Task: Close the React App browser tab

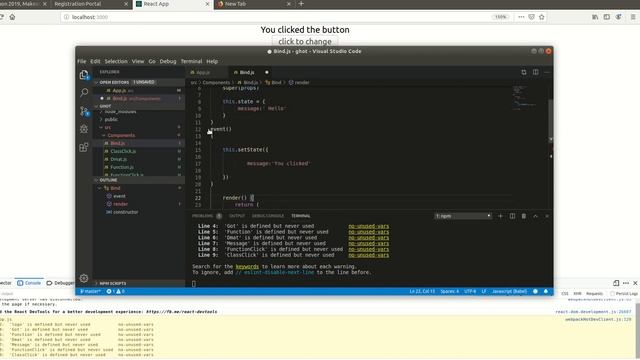Action: point(207,4)
